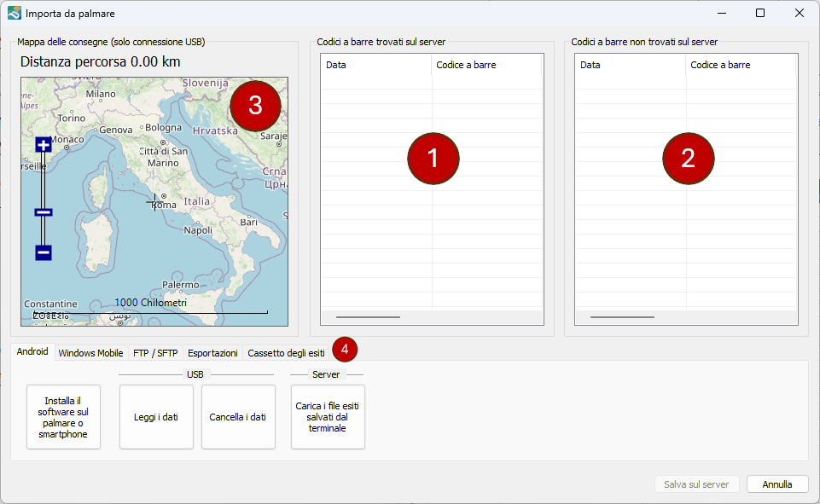Open the FTP / SFTP tab

155,353
